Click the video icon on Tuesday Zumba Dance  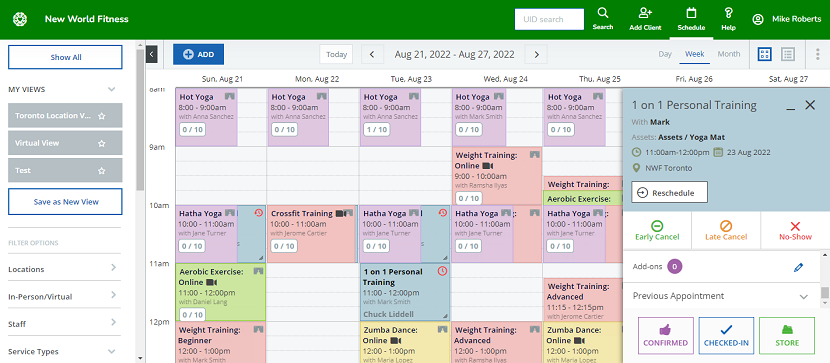(x=396, y=340)
